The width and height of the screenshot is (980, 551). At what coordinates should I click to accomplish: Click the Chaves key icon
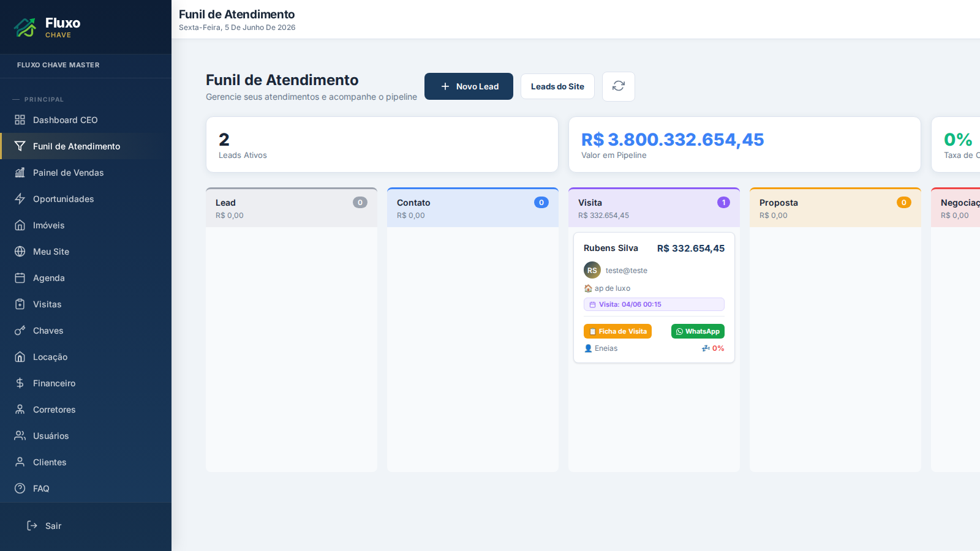pos(20,331)
